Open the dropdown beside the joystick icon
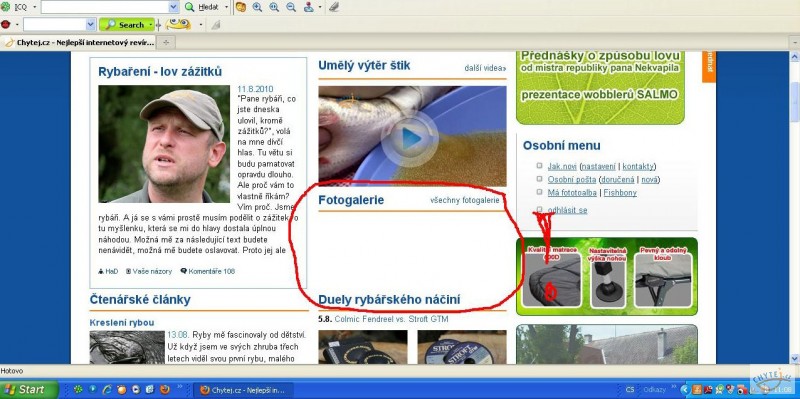The image size is (800, 399). click(320, 7)
